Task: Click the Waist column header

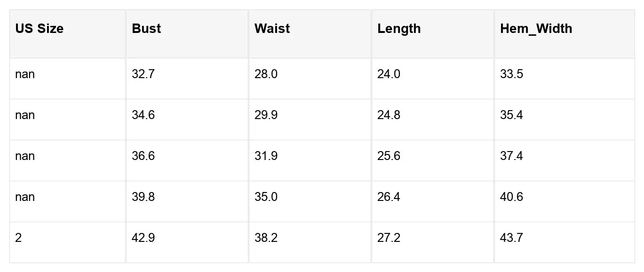Action: point(272,29)
